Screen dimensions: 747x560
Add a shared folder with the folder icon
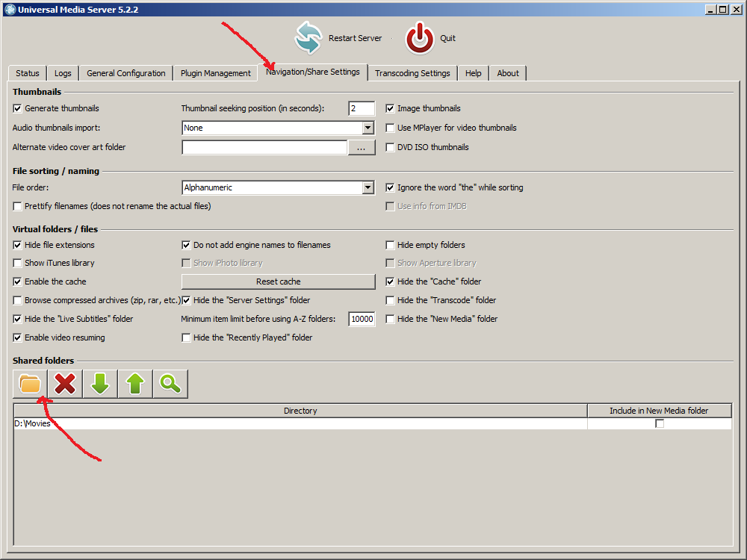click(x=30, y=384)
